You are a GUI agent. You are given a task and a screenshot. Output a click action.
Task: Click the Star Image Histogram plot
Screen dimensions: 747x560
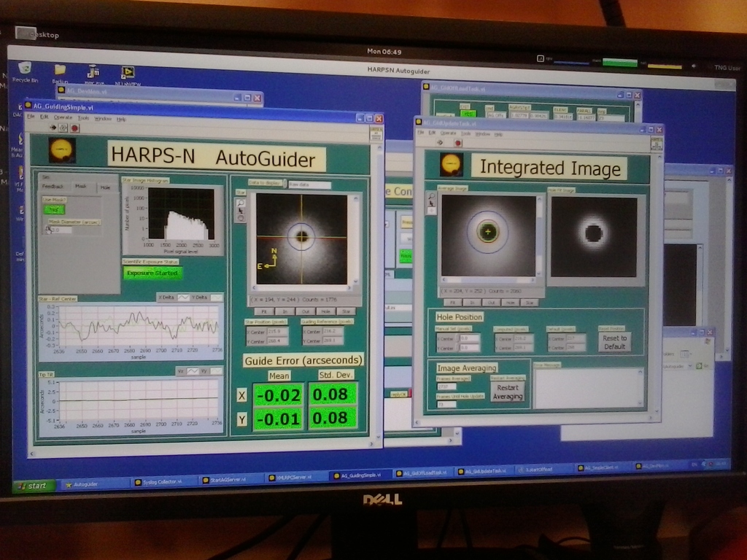[181, 214]
